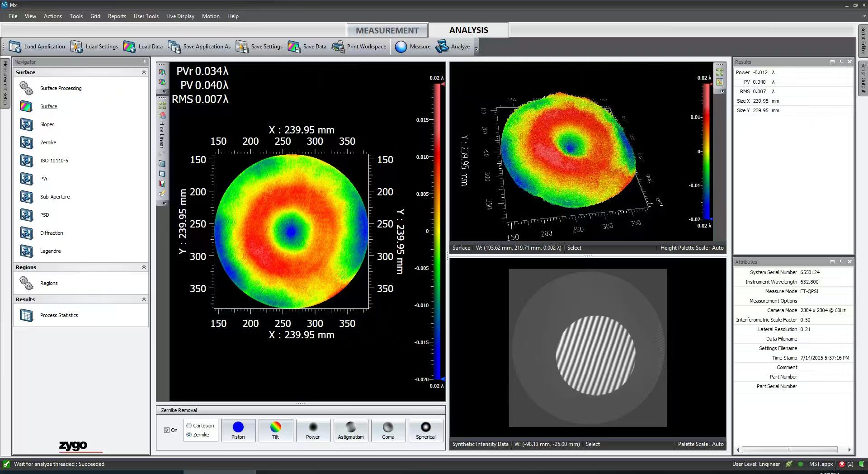Click the surface map color scale bar
The width and height of the screenshot is (868, 474).
[437, 231]
